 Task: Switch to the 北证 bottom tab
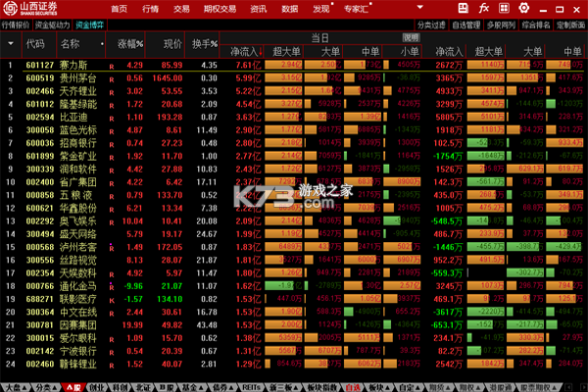[x=143, y=387]
